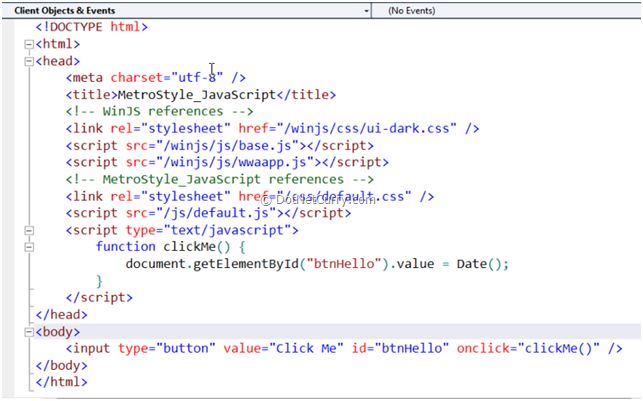The image size is (643, 401).
Task: Click the ui-dark.css stylesheet link line
Action: [272, 129]
